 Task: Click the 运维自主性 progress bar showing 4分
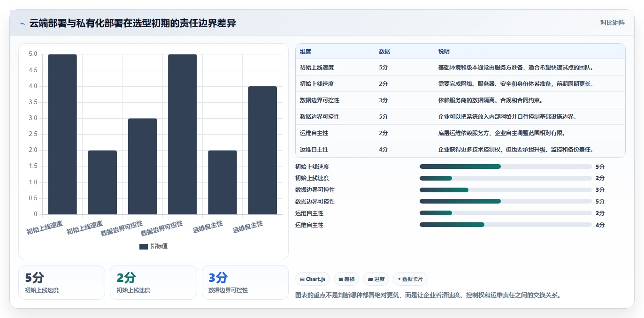click(506, 225)
